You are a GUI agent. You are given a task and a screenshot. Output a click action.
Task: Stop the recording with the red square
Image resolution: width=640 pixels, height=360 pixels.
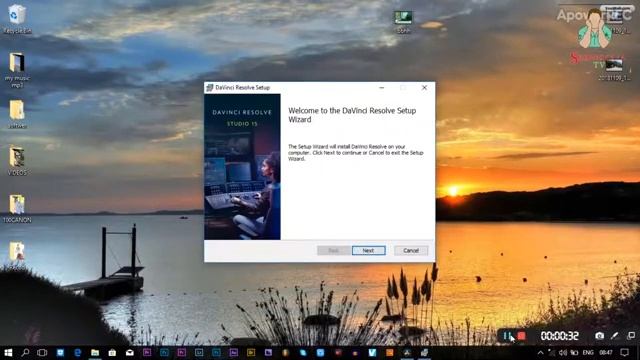tap(521, 336)
